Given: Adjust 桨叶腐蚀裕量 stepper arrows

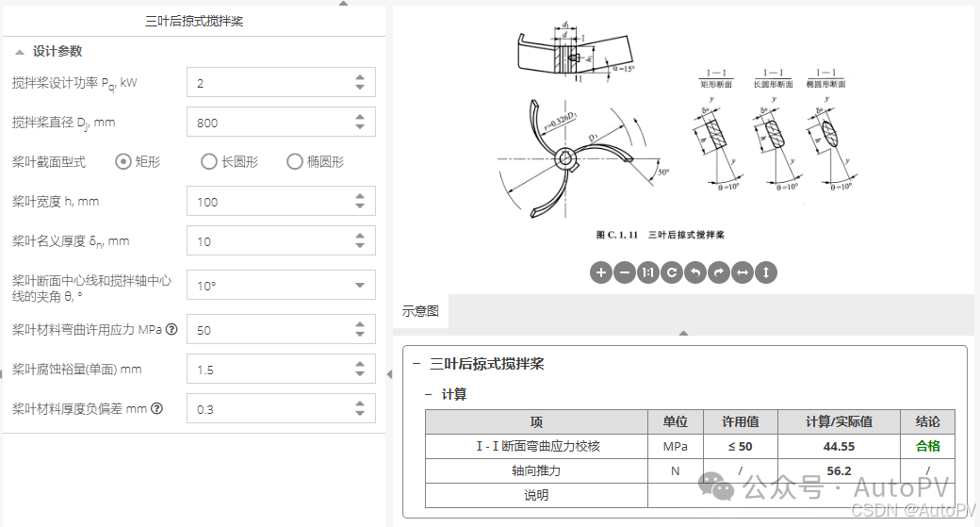Looking at the screenshot, I should tap(359, 370).
